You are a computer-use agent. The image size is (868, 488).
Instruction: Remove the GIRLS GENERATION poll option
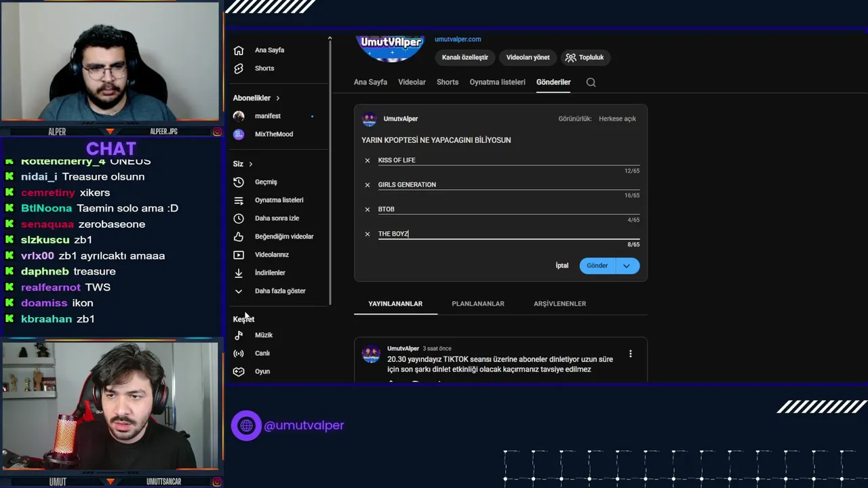coord(368,185)
